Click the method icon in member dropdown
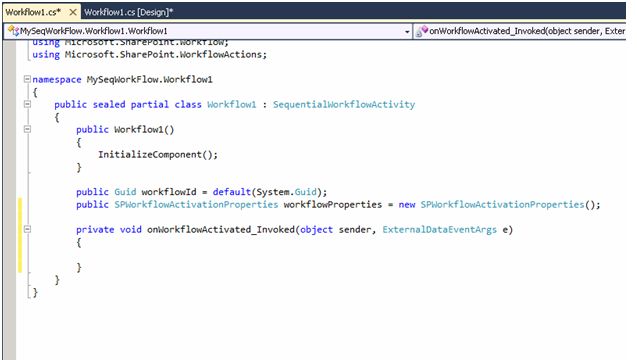The height and width of the screenshot is (360, 637). 422,31
